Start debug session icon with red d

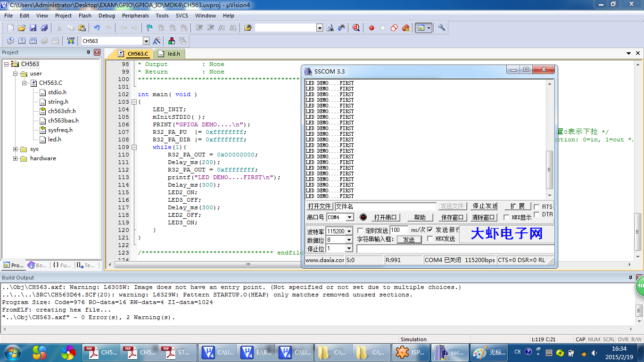pos(356,28)
